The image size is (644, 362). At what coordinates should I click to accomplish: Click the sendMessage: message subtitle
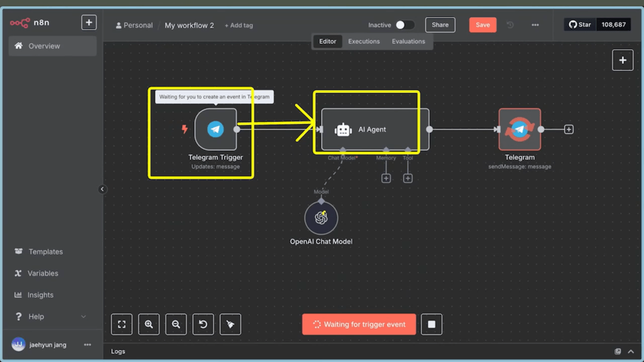tap(519, 167)
